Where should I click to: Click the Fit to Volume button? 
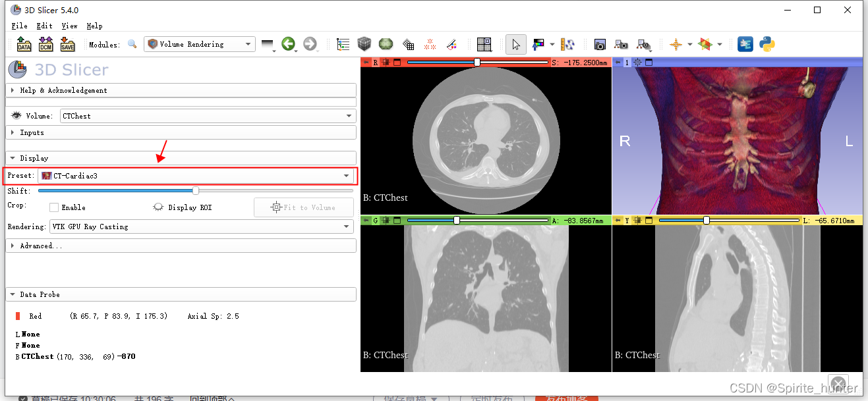[304, 207]
